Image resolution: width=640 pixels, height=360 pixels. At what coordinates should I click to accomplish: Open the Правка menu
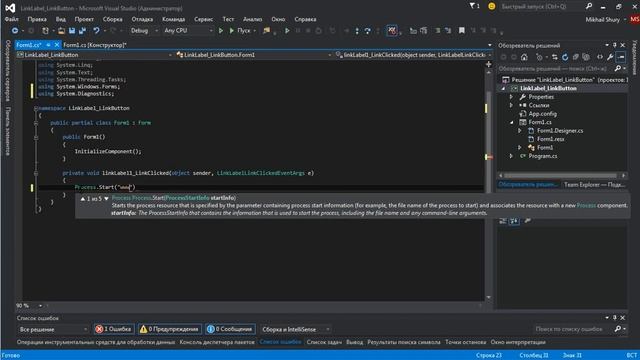click(x=37, y=19)
